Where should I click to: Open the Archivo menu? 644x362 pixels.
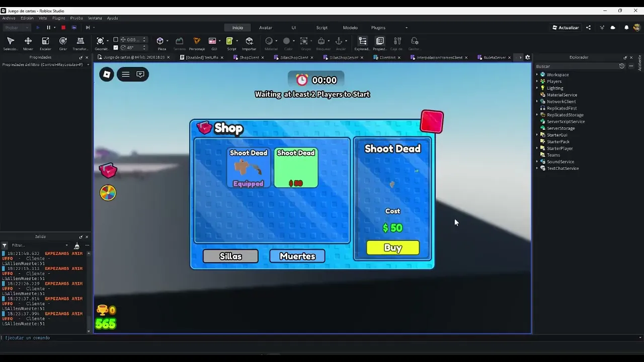pos(9,18)
